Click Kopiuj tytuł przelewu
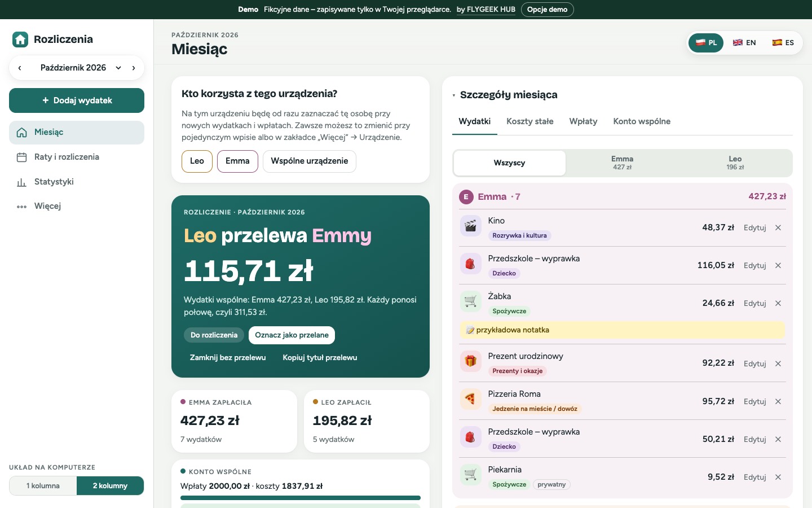This screenshot has height=508, width=812. point(320,358)
